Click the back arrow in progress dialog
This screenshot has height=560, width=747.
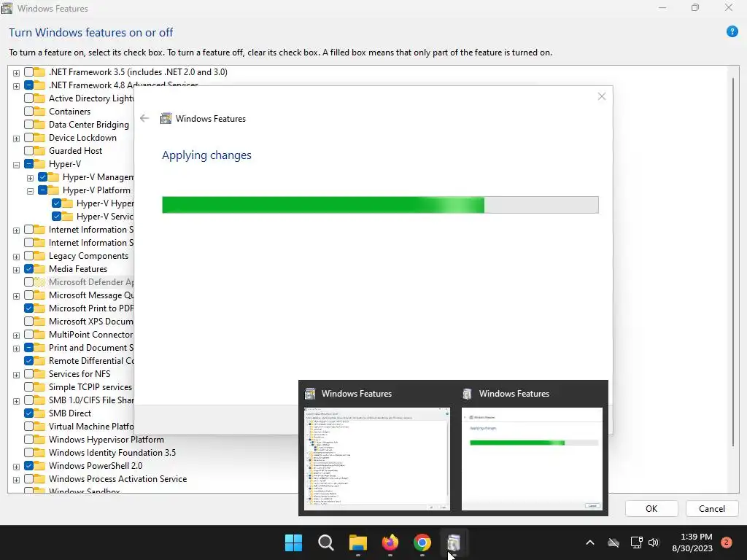tap(144, 118)
